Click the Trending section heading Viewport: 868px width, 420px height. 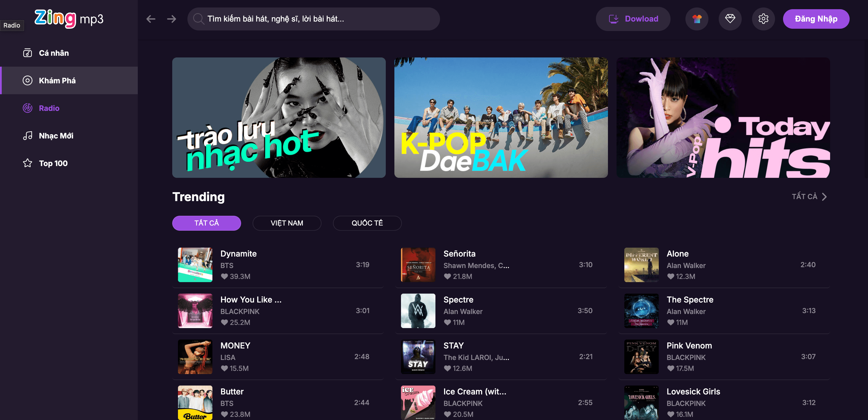pos(198,197)
